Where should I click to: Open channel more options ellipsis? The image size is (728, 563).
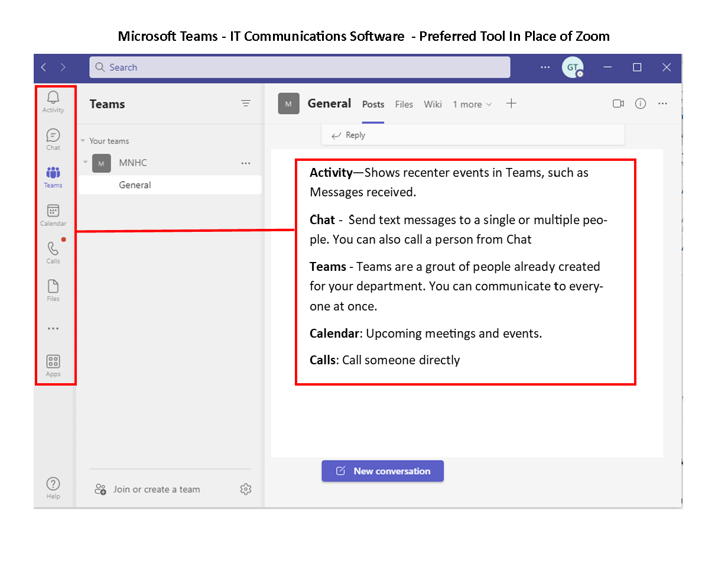point(662,103)
